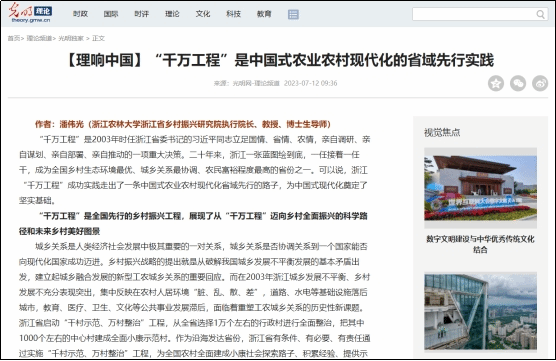Click the search magnifier icon
556x361 pixels.
540,14
